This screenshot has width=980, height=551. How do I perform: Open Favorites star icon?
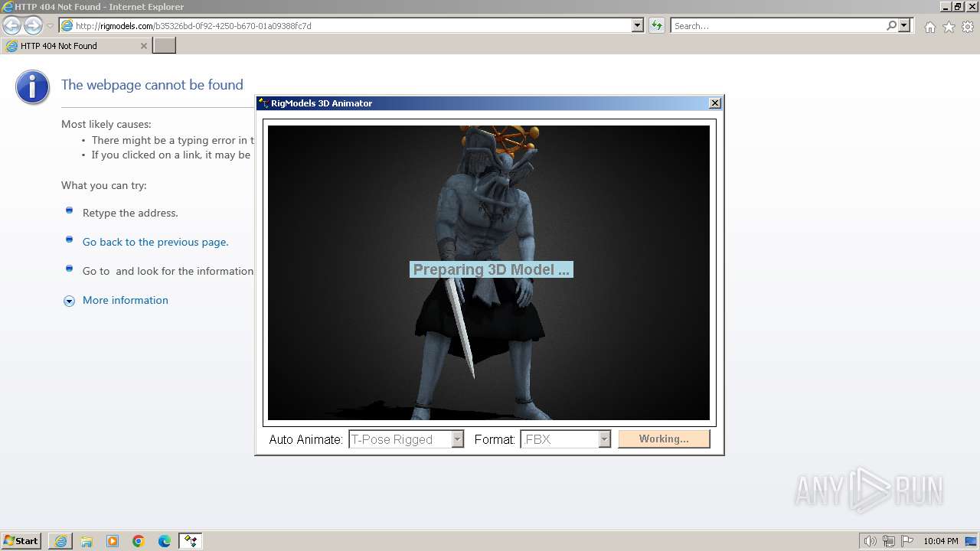click(949, 27)
